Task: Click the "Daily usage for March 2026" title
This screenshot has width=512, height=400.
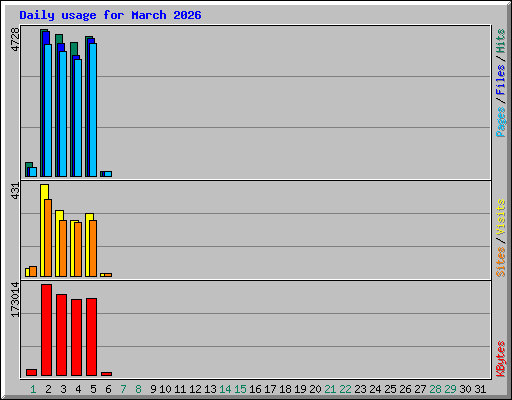Action: click(x=110, y=15)
